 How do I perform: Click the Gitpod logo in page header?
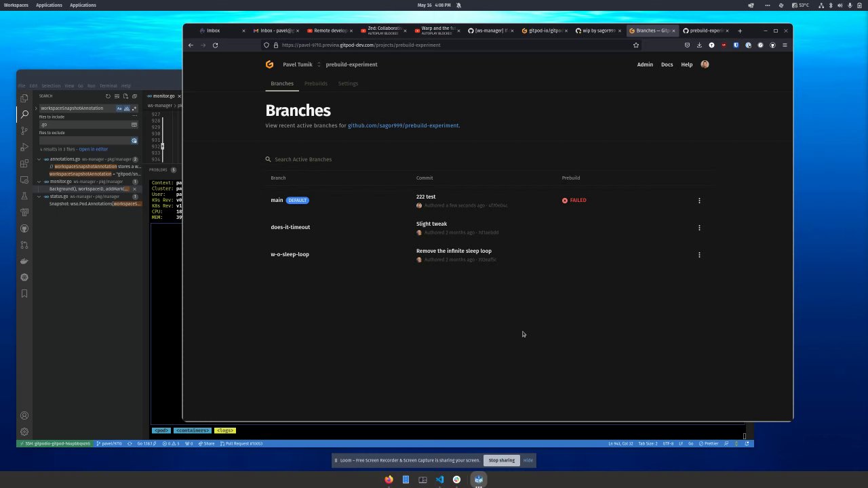tap(270, 64)
